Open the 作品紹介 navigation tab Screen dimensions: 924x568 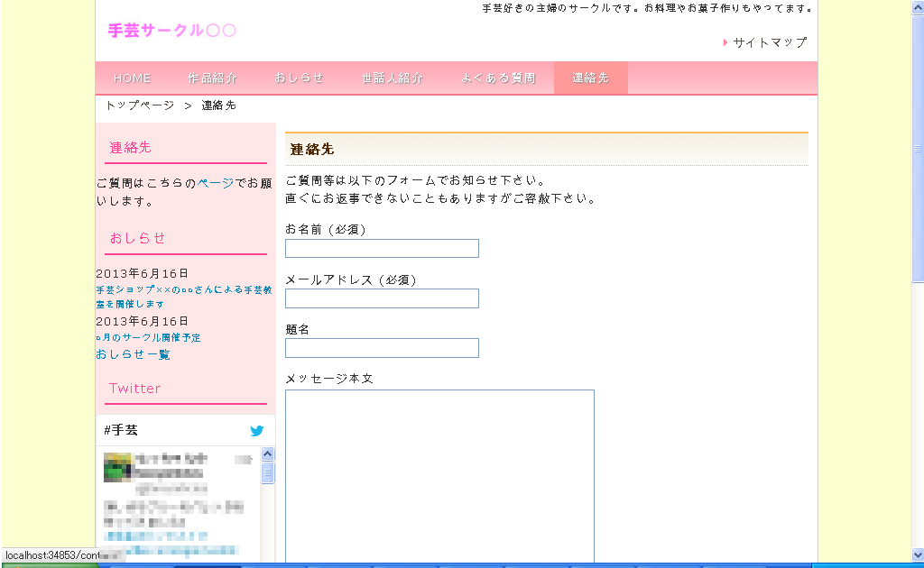[x=213, y=78]
